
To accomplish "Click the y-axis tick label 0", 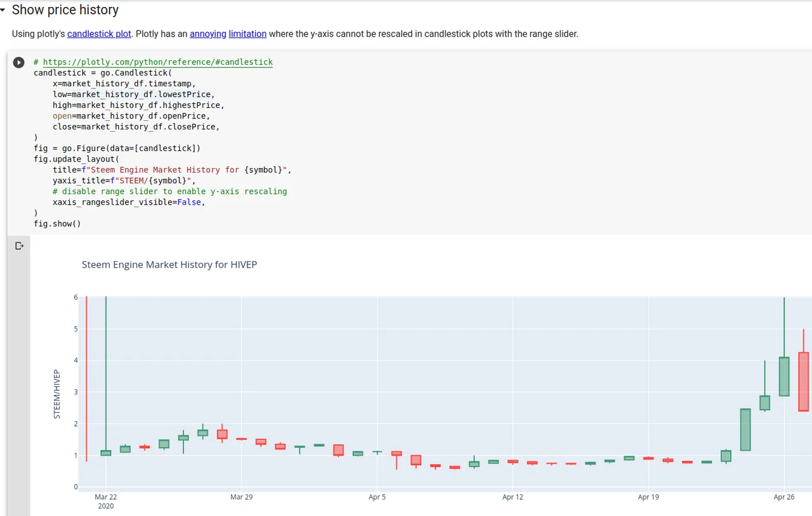I will click(x=75, y=487).
